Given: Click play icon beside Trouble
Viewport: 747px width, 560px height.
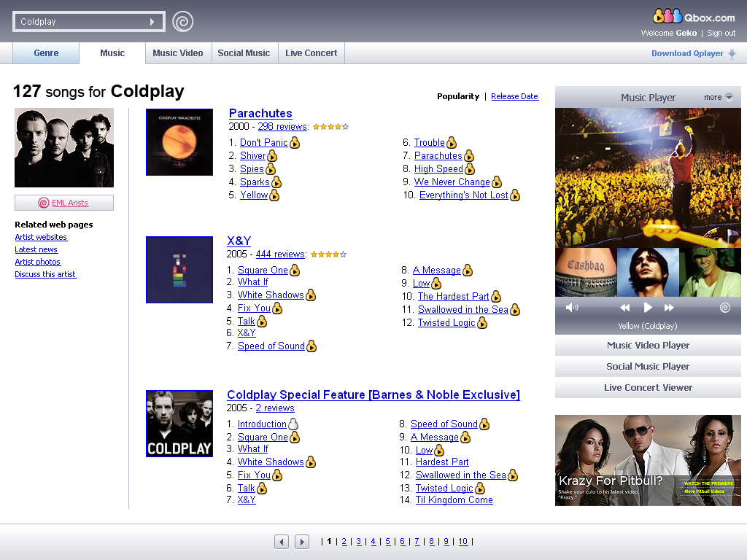Looking at the screenshot, I should click(x=452, y=142).
